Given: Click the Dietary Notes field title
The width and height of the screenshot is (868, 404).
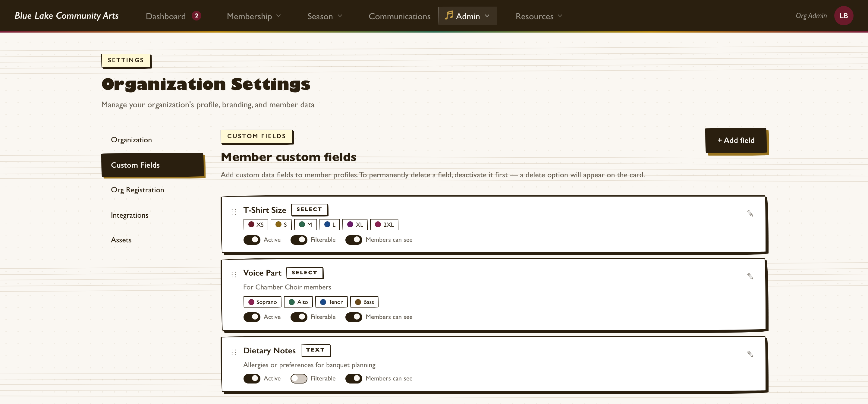Looking at the screenshot, I should (x=269, y=351).
